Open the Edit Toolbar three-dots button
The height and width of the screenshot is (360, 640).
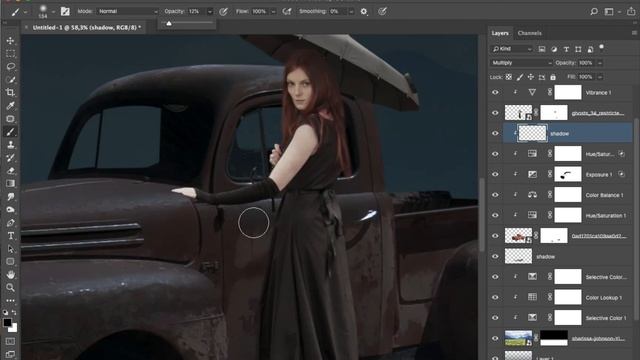(11, 300)
